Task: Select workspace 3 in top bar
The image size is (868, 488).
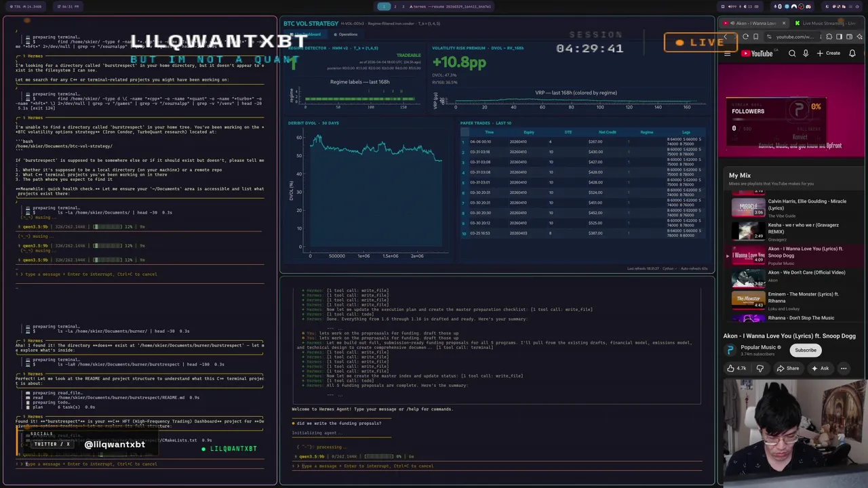Action: [403, 7]
